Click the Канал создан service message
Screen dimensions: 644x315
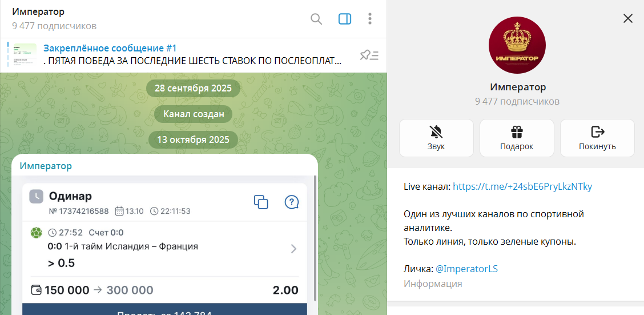coord(194,114)
